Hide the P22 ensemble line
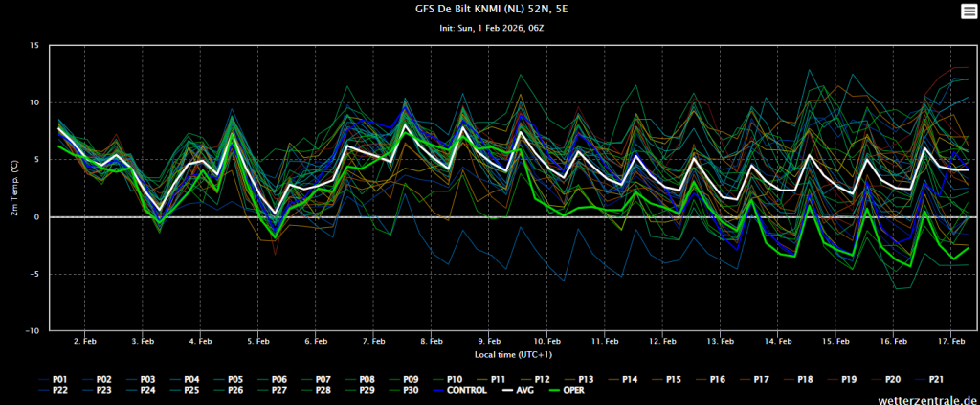Viewport: 980px width, 405px height. click(x=59, y=390)
